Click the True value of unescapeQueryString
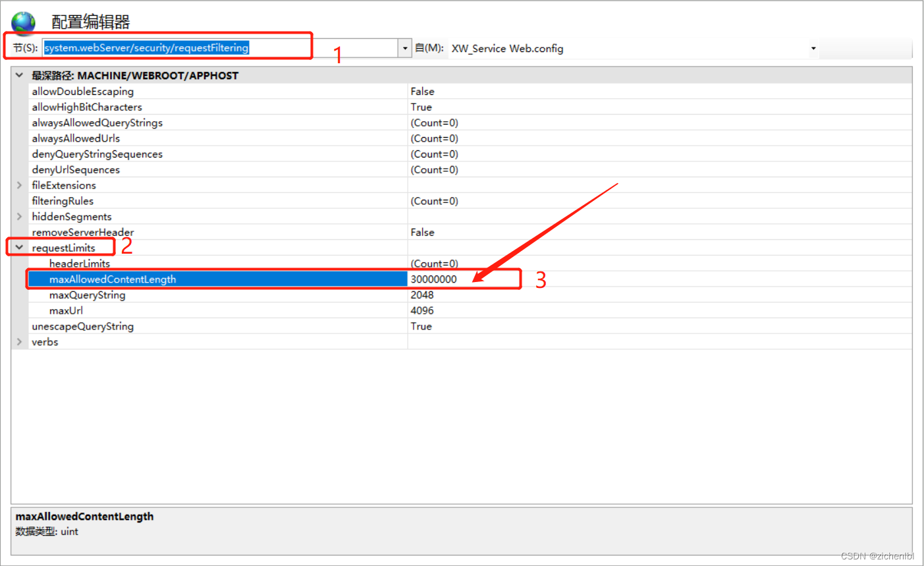The width and height of the screenshot is (924, 566). click(421, 326)
